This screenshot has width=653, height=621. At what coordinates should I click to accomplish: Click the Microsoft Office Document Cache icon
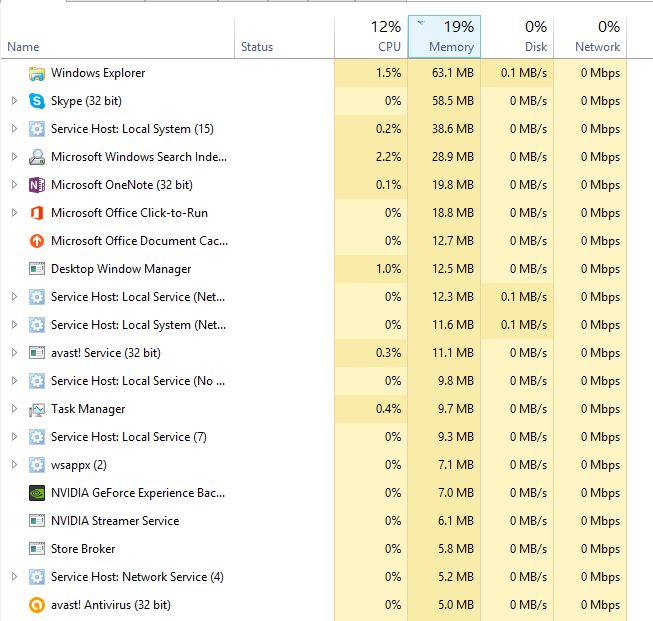(37, 241)
